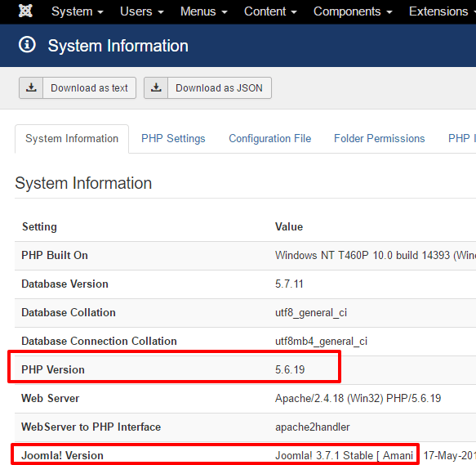Select the PHP Version label
The image size is (476, 465).
click(x=53, y=369)
